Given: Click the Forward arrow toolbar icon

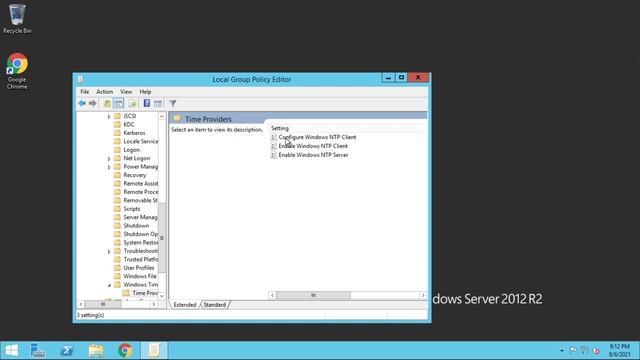Looking at the screenshot, I should coord(93,104).
